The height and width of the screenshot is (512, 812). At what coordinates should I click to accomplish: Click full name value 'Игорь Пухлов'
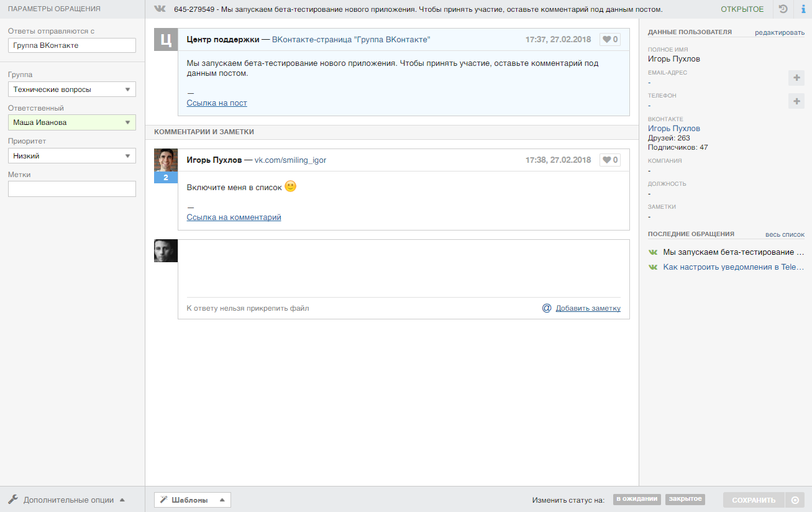(674, 59)
